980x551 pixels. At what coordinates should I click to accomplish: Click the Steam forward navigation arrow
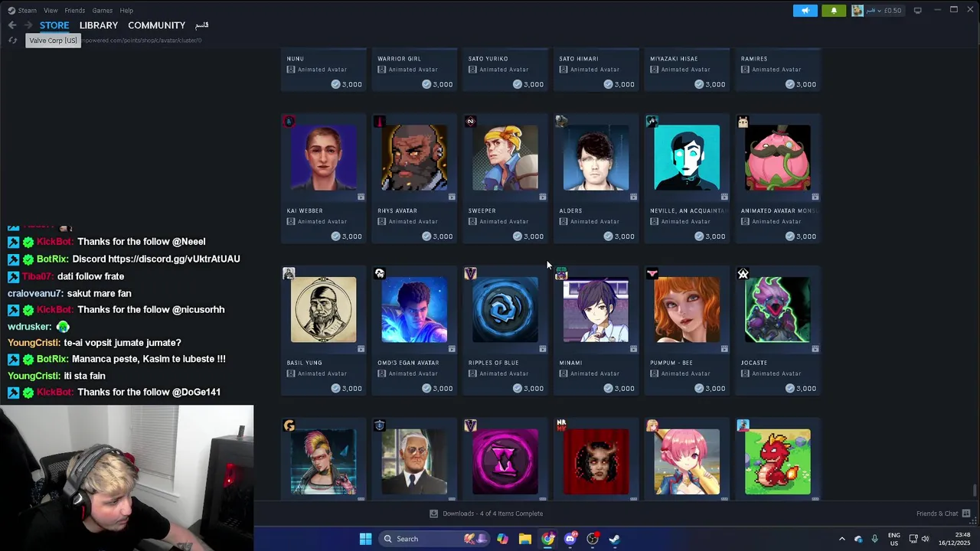point(28,25)
